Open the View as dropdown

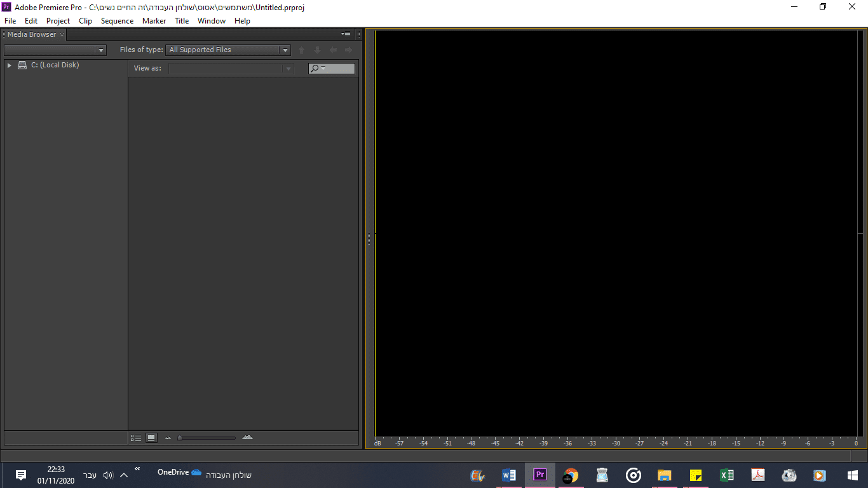click(231, 69)
